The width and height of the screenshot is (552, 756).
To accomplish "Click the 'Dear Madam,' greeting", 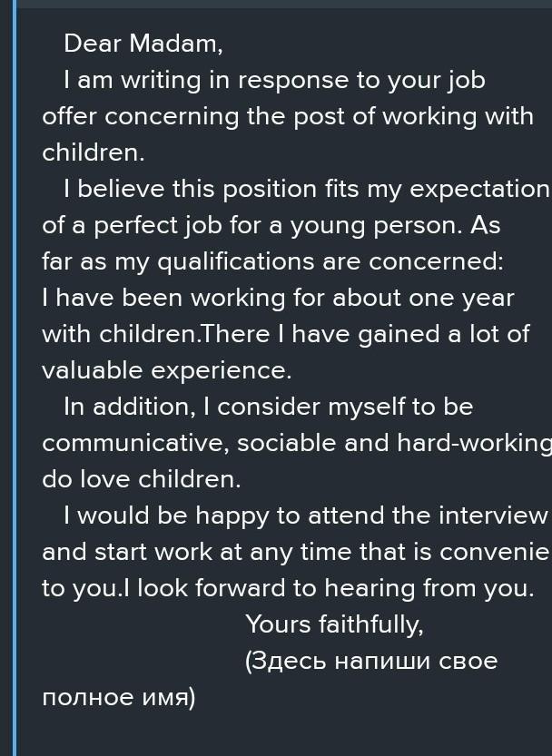I will click(143, 44).
